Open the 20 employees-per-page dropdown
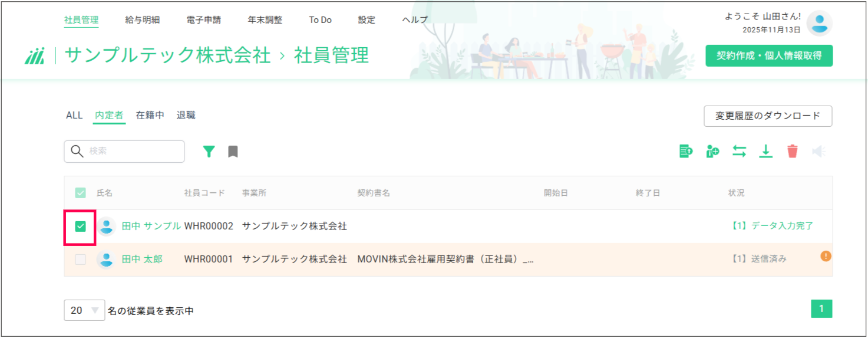The width and height of the screenshot is (868, 338). 84,310
